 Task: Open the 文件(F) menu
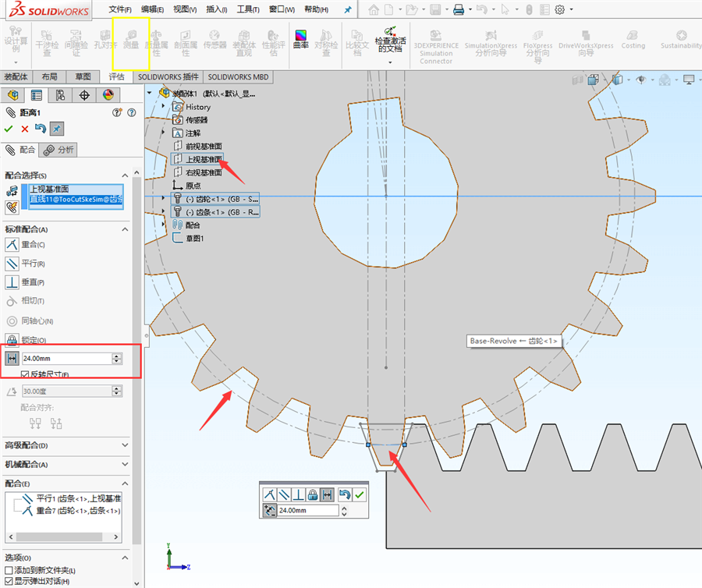(120, 9)
